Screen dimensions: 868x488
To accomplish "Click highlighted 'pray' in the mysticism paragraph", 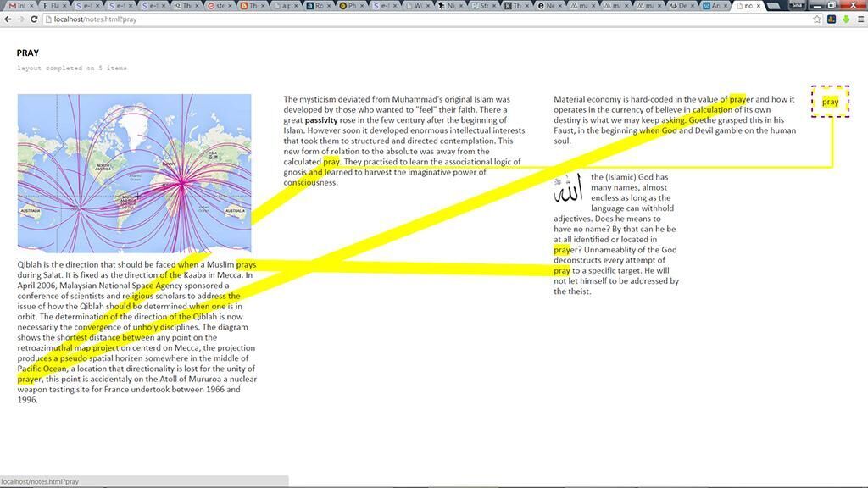I will [x=331, y=161].
